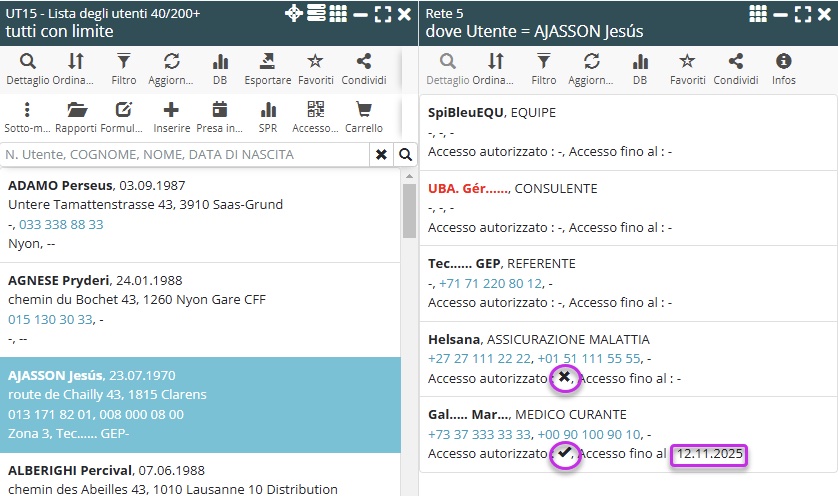Screen dimensions: 838x496
Task: Click the user search input field
Action: click(186, 155)
